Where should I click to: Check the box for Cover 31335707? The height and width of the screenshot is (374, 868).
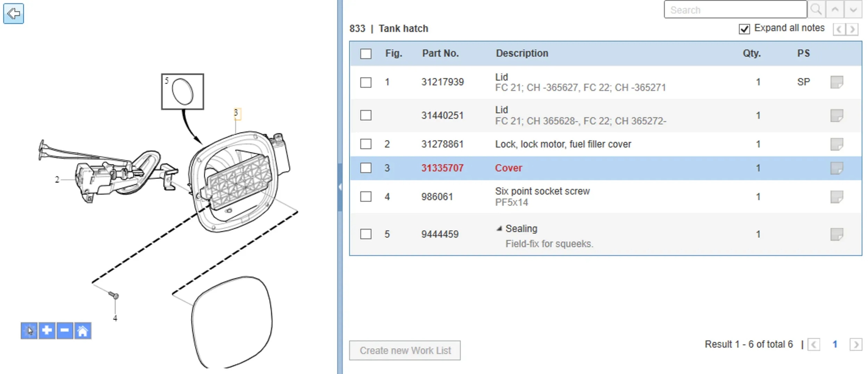366,168
